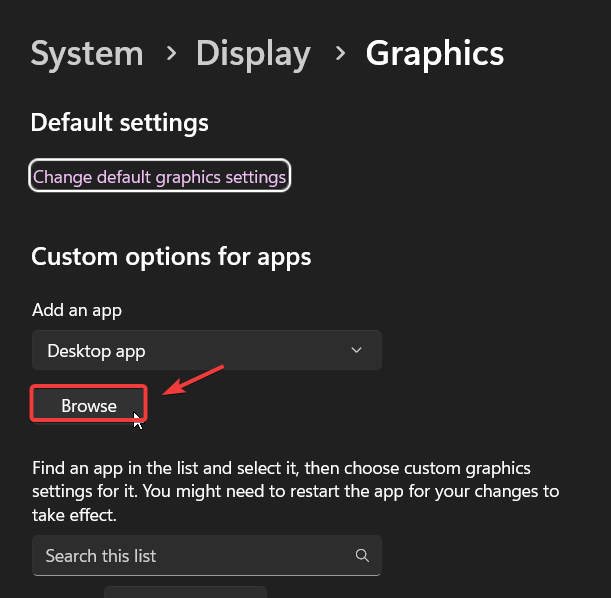The height and width of the screenshot is (598, 611).
Task: Click the chevron separator before Graphics
Action: click(x=341, y=52)
